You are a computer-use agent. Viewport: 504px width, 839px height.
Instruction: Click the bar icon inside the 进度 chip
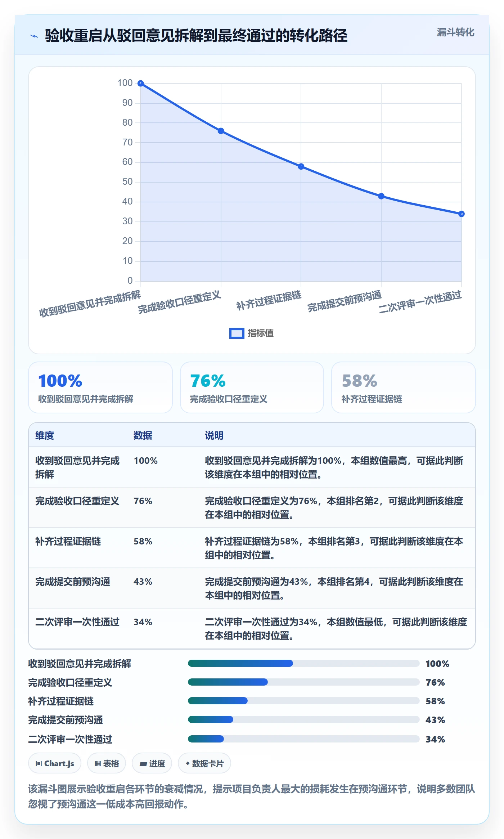pyautogui.click(x=143, y=764)
